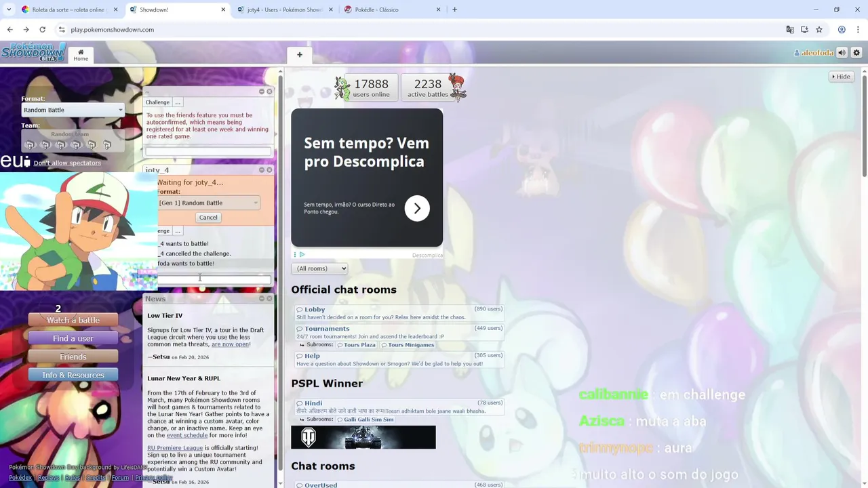Switch to joty4 Users browser tab

pyautogui.click(x=283, y=9)
